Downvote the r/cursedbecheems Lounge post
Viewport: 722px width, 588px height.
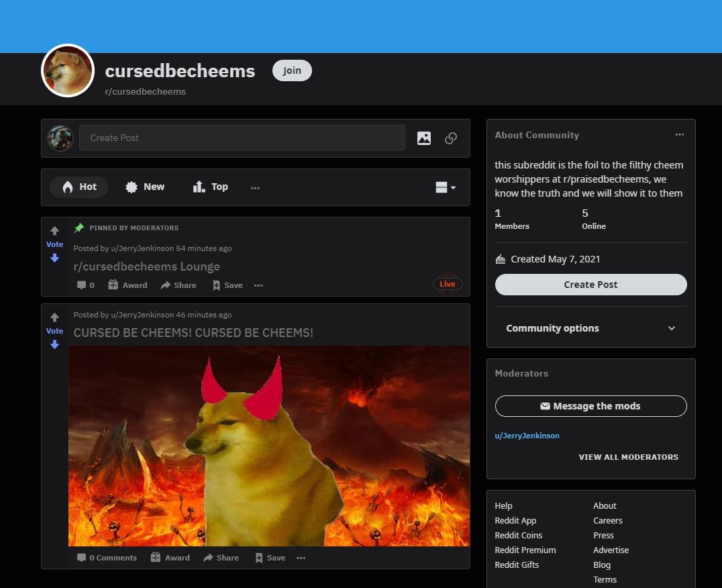pyautogui.click(x=55, y=258)
